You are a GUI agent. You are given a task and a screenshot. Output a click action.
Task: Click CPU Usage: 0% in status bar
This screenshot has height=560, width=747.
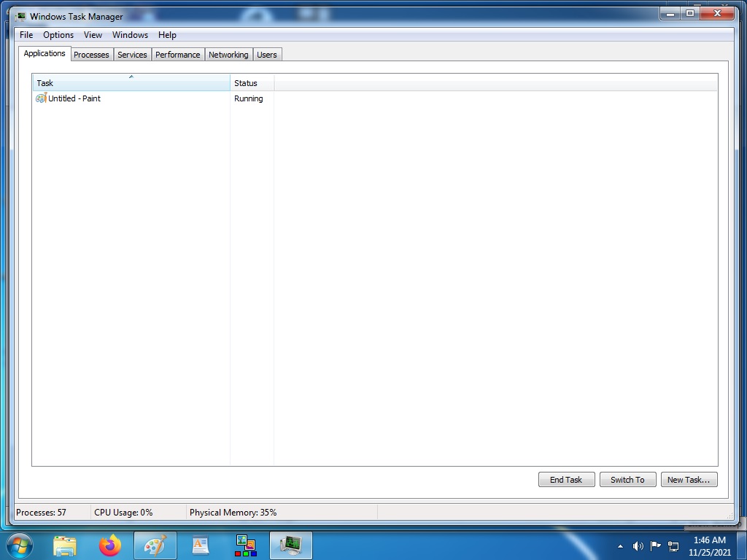123,513
